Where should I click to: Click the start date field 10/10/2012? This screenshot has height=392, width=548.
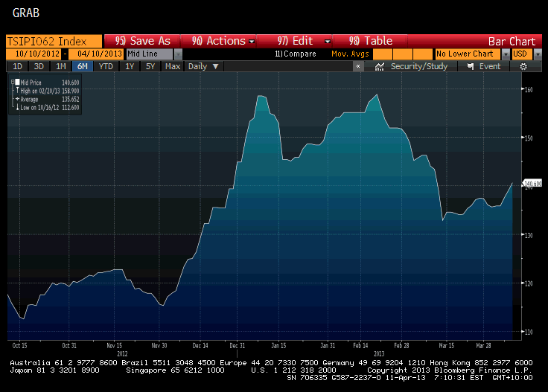pos(32,54)
